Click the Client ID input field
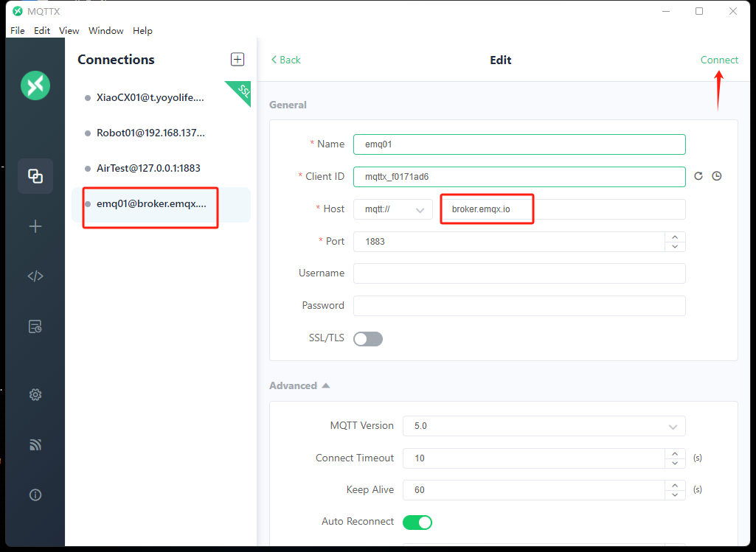Screen dimensions: 756x552 tap(519, 177)
